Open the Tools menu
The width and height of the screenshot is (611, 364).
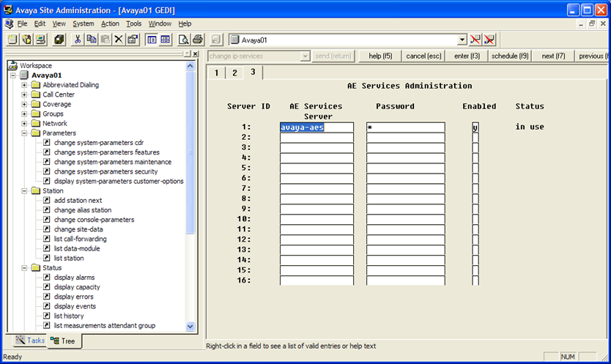133,23
